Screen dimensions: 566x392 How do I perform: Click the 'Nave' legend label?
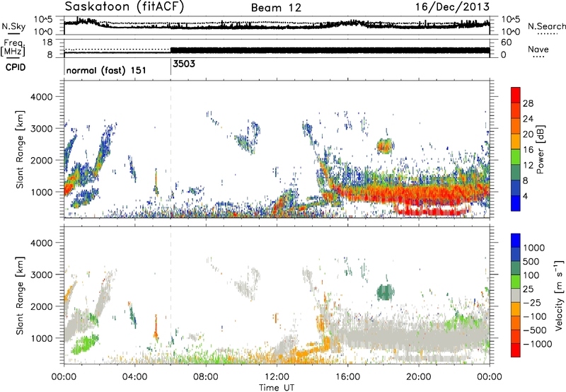(x=538, y=49)
